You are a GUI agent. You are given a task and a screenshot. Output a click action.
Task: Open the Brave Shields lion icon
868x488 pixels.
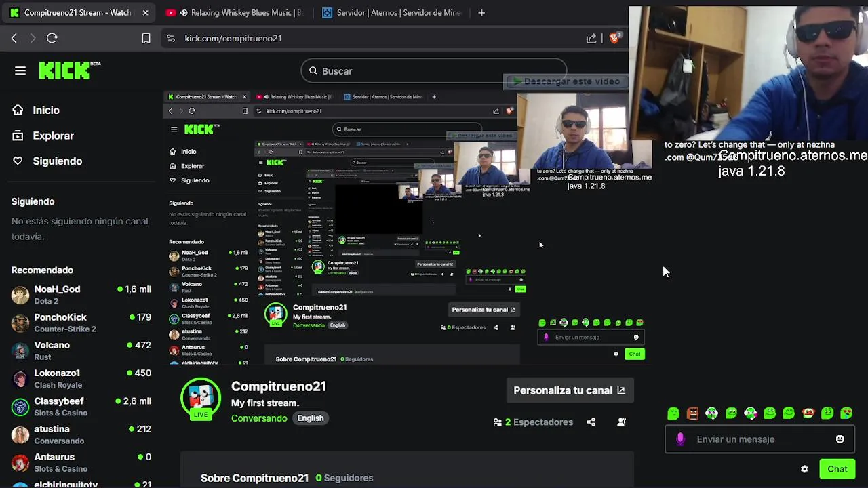coord(614,38)
